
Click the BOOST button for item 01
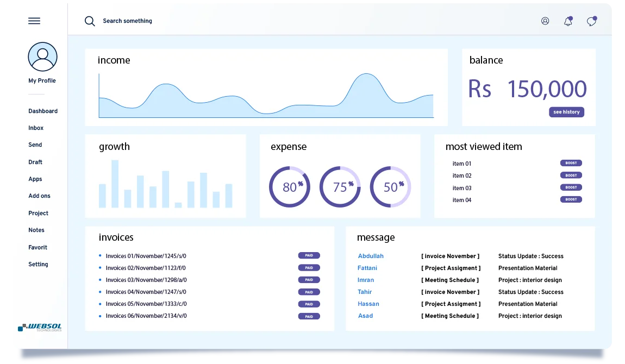point(571,163)
